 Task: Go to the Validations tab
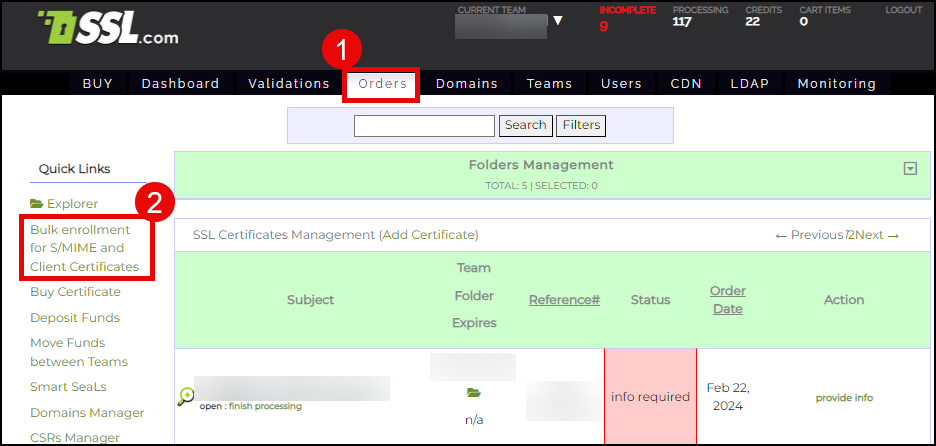(x=288, y=83)
